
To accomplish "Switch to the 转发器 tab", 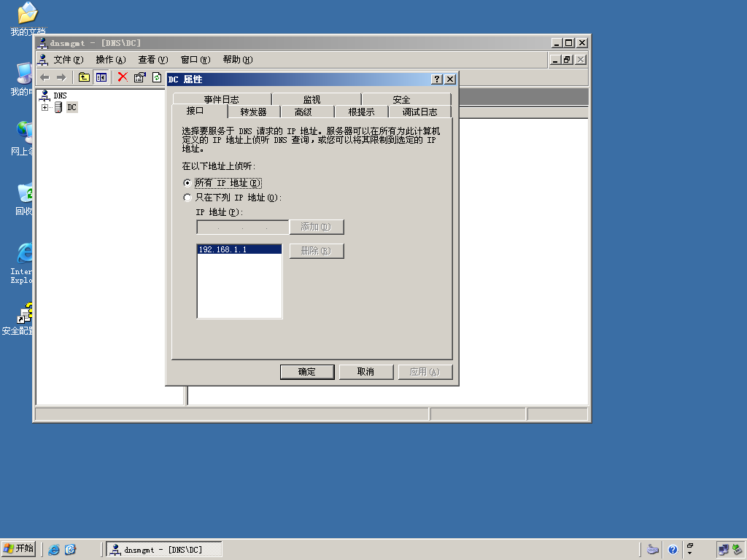I will [253, 112].
